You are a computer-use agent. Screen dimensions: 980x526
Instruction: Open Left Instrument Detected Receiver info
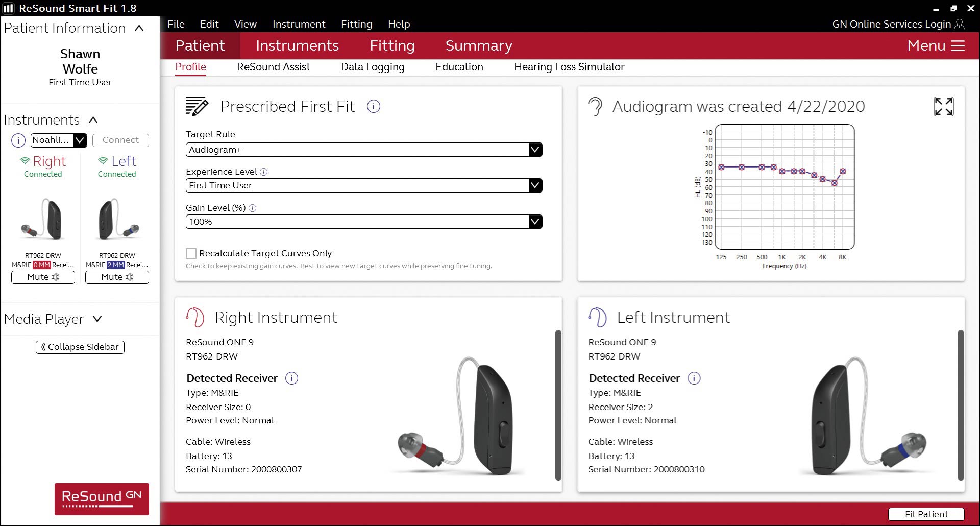(694, 378)
